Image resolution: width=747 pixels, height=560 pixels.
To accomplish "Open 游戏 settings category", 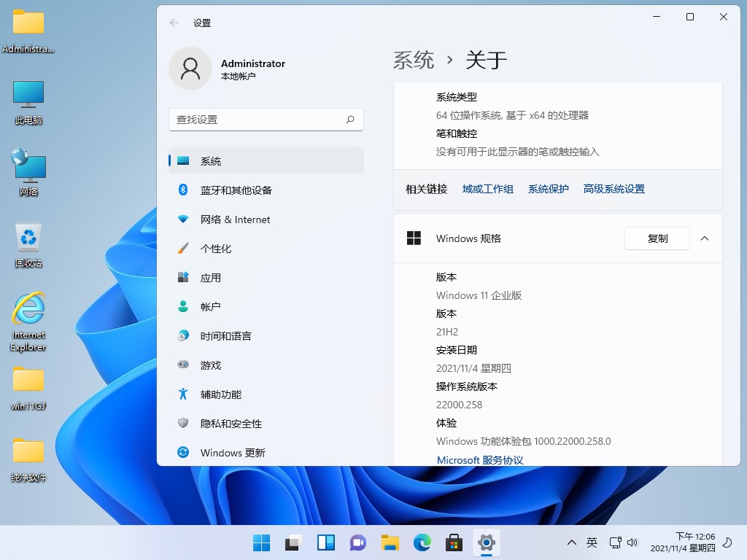I will click(266, 365).
